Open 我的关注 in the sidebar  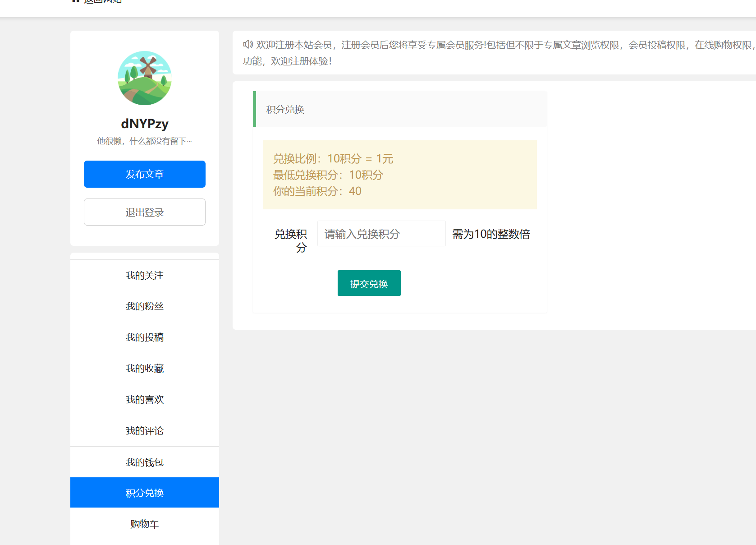(144, 275)
